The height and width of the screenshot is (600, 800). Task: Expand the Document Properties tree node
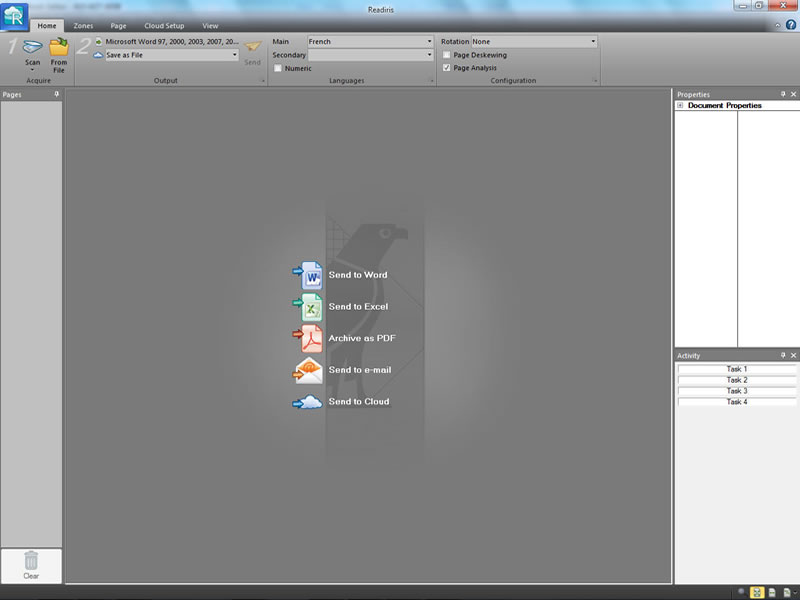[x=681, y=105]
